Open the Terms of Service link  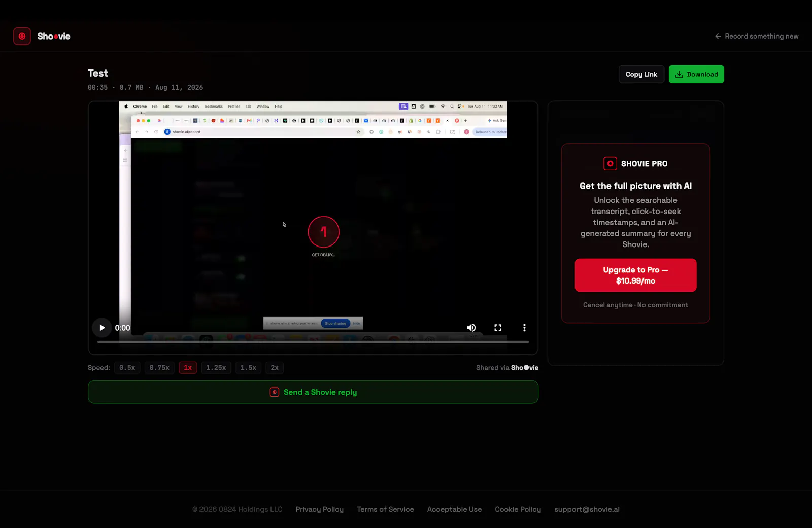[385, 509]
